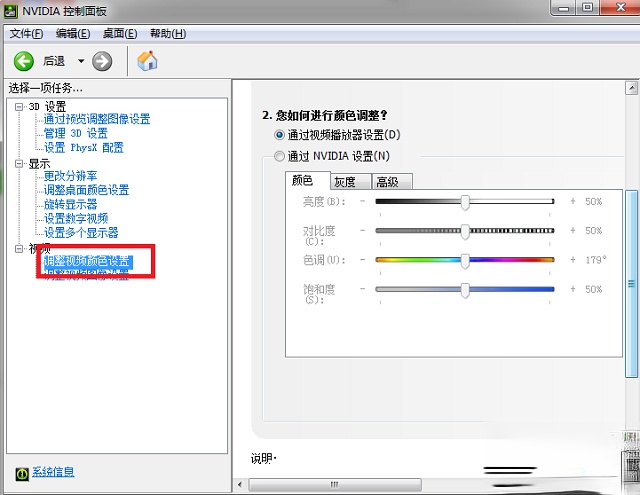Click the minus sign beside 饱和度
Image resolution: width=640 pixels, height=495 pixels.
click(362, 289)
